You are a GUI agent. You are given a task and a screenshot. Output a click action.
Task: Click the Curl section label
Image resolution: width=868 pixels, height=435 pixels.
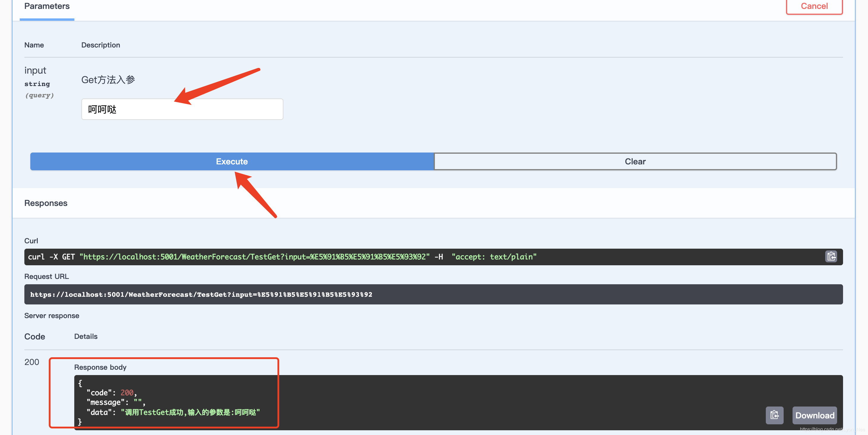click(x=31, y=241)
